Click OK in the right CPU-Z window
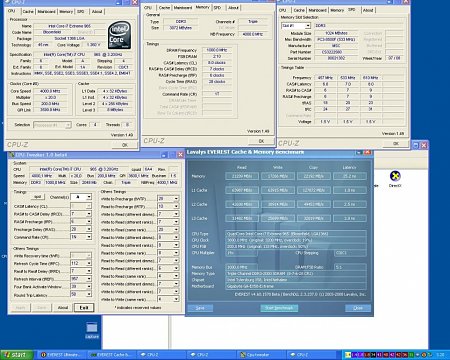 pos(396,143)
